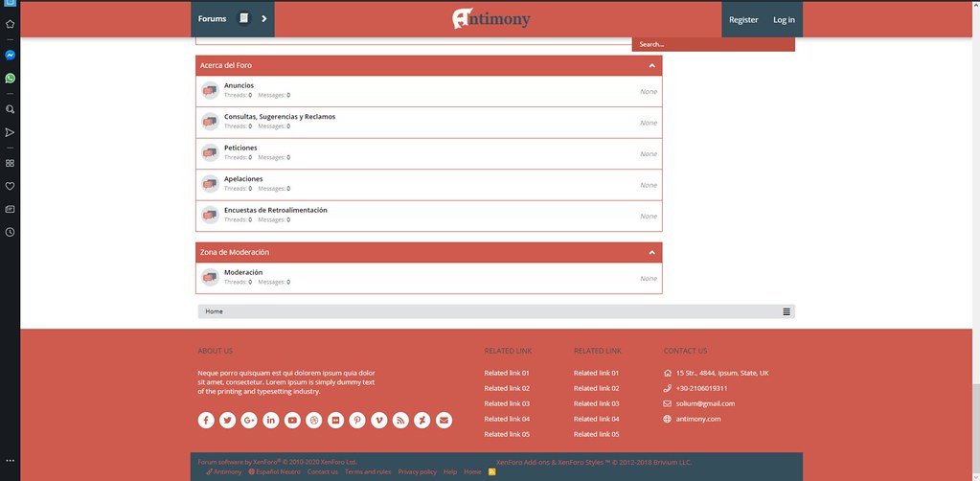Open the Forums navigation tab
980x481 pixels.
click(212, 19)
